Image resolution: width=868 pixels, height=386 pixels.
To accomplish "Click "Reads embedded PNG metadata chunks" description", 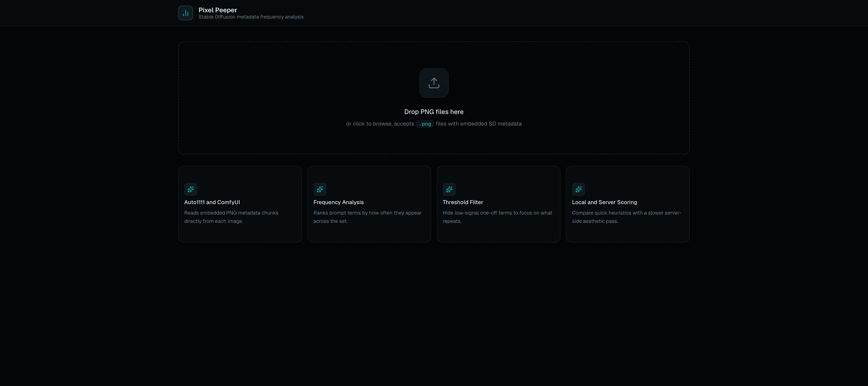I will 231,217.
